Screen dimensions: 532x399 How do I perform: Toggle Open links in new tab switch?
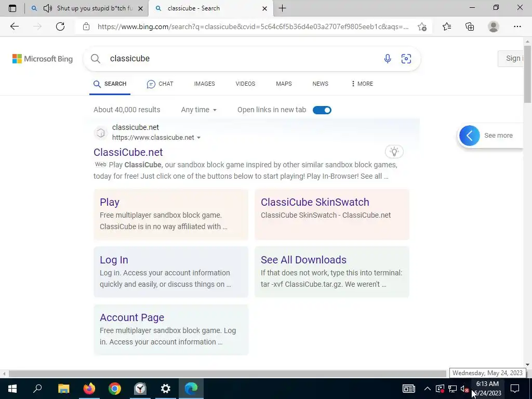pos(322,110)
